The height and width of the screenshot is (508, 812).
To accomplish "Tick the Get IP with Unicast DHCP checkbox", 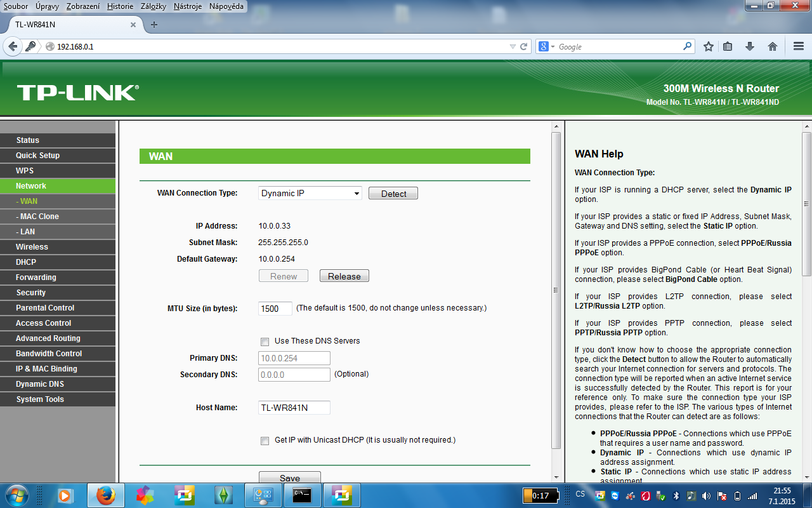I will click(x=265, y=441).
